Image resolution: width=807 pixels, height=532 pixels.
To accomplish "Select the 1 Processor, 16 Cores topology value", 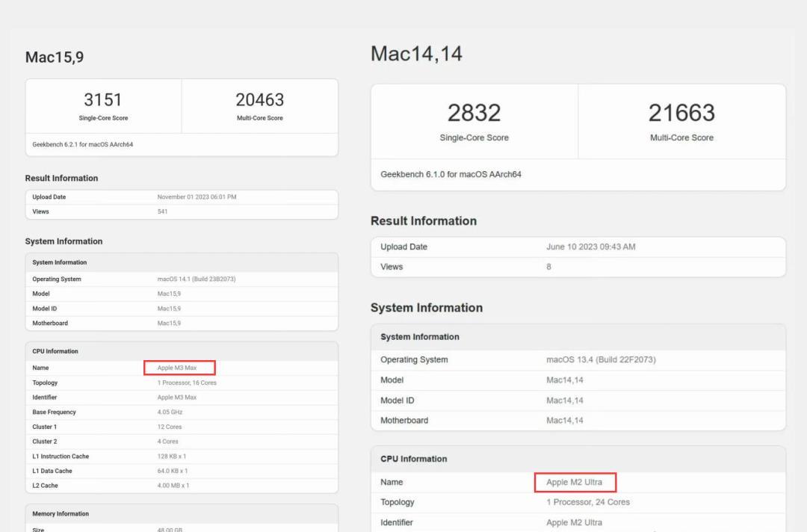I will coord(187,383).
